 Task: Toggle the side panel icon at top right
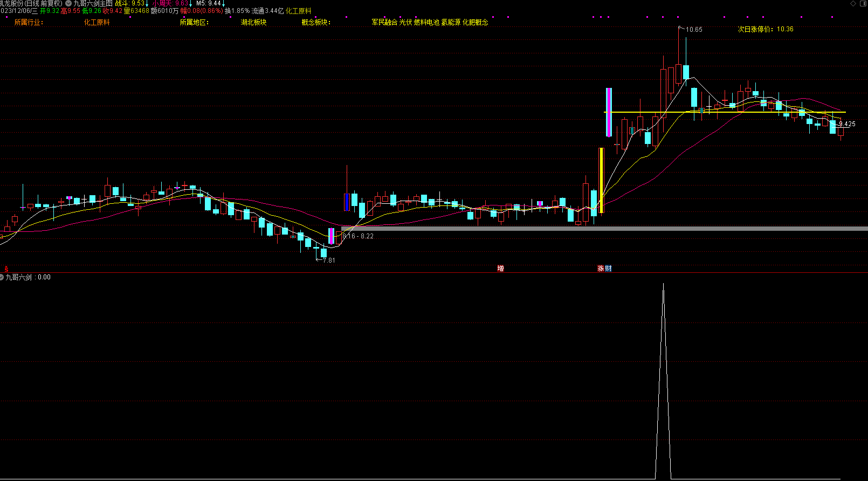point(863,4)
